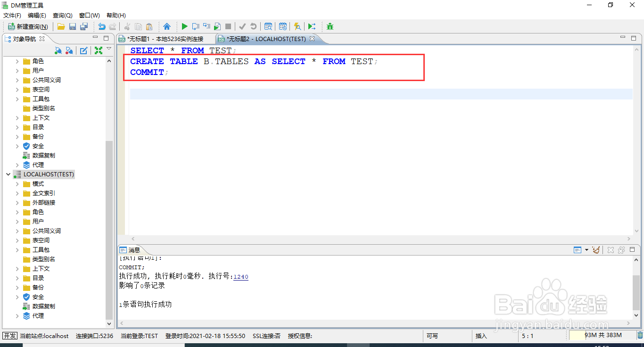Click the broom clear messages icon
Viewport: 644px width, 347px height.
[596, 250]
